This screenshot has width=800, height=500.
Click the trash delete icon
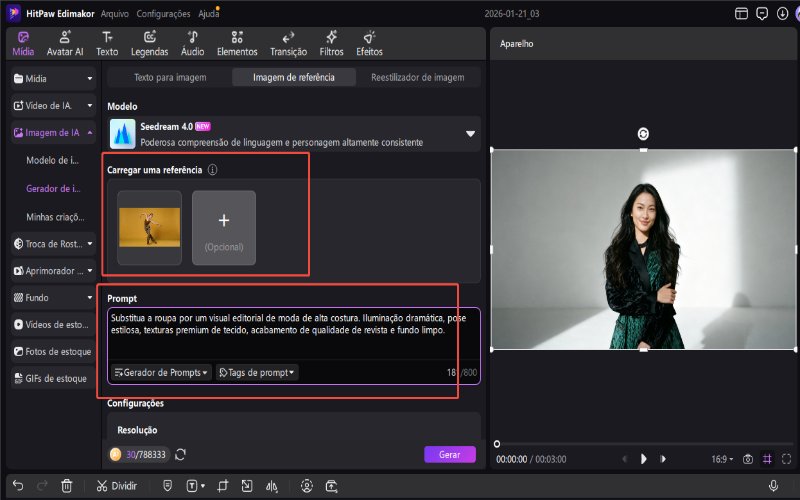67,486
